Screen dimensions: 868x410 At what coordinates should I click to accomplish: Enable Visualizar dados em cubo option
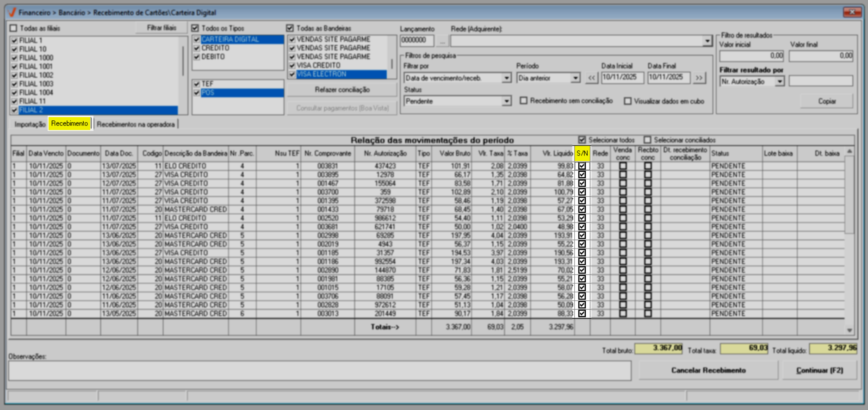[627, 101]
